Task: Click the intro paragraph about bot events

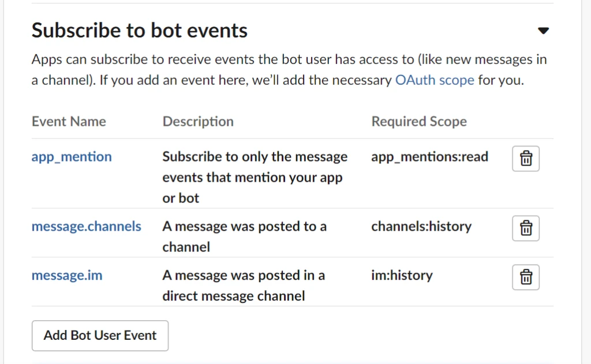Action: point(289,70)
